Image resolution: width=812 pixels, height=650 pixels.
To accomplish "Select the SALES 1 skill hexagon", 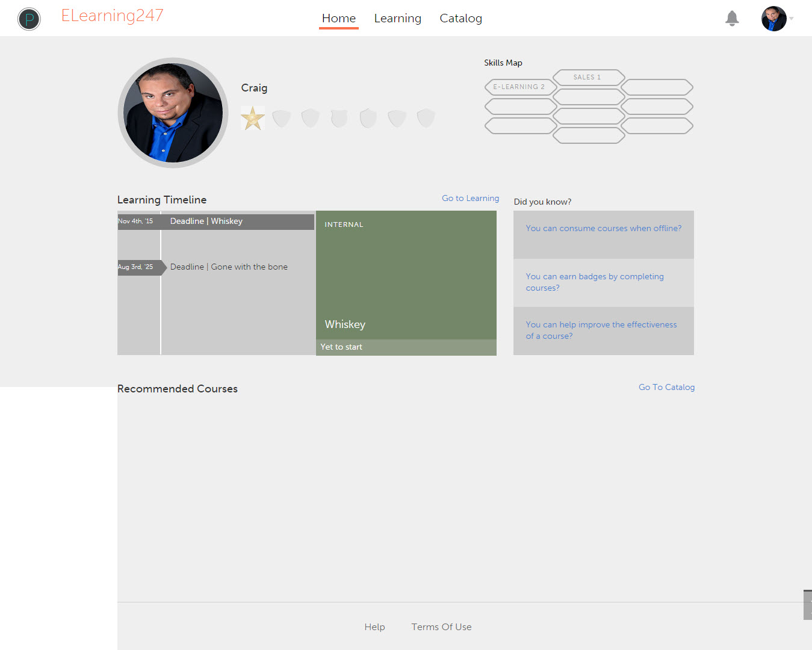I will (588, 78).
